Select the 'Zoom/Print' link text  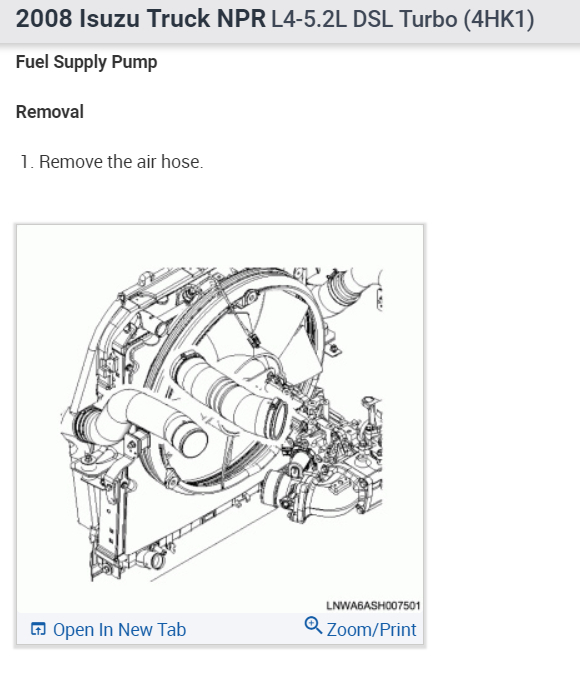point(372,630)
